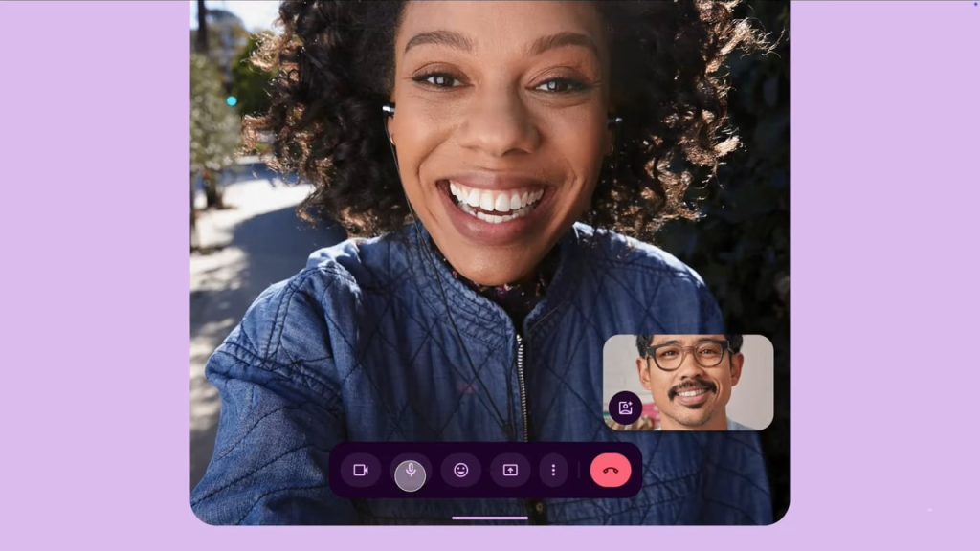Apply visual effects on self-view
980x551 pixels.
[x=625, y=408]
